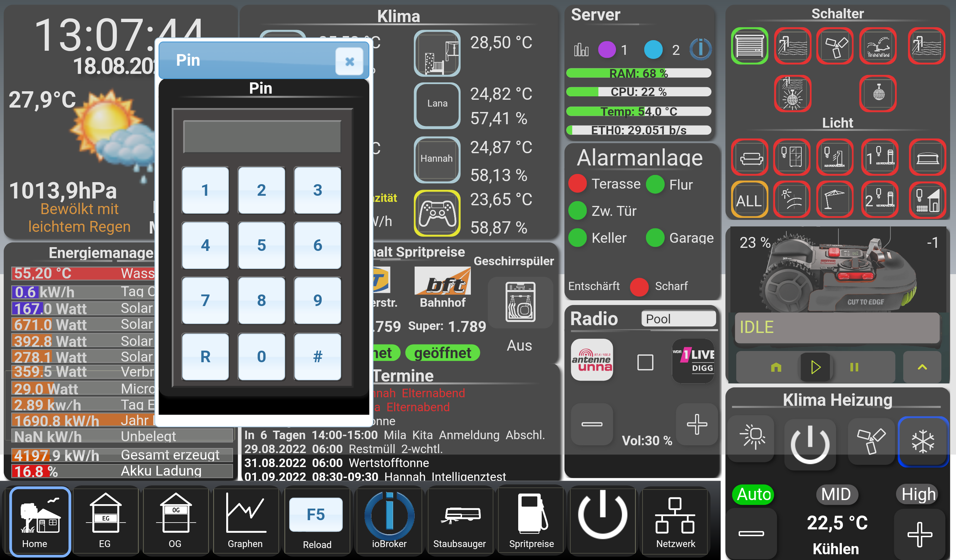Start the mower with the play button

click(x=815, y=367)
